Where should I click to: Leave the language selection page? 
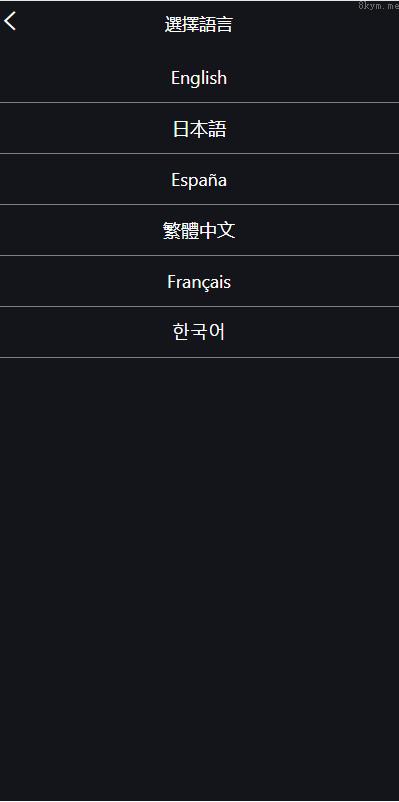[x=10, y=21]
